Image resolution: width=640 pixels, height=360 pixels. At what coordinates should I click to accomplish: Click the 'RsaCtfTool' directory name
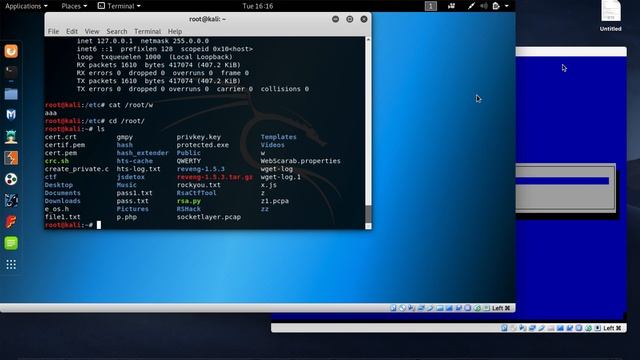coord(196,193)
